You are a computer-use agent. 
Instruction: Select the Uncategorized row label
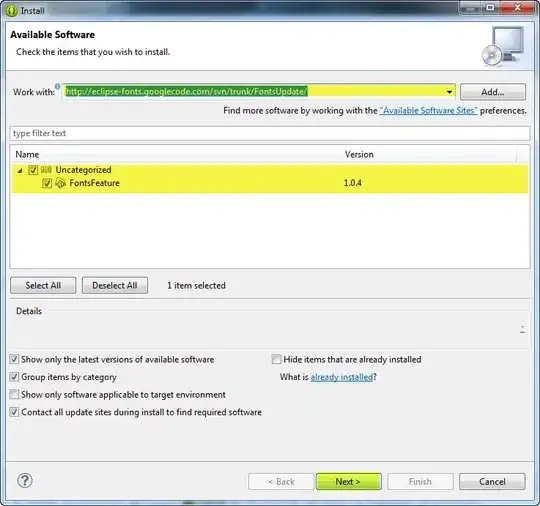point(83,169)
